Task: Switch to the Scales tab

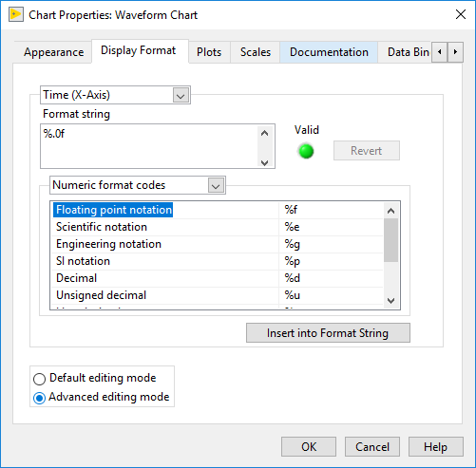Action: pyautogui.click(x=256, y=52)
